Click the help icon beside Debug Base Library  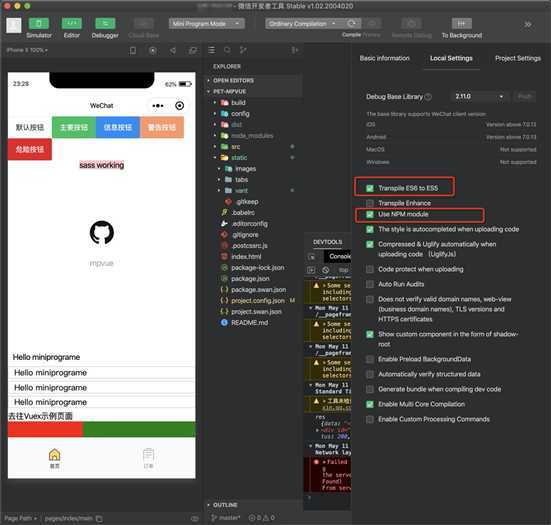(428, 97)
